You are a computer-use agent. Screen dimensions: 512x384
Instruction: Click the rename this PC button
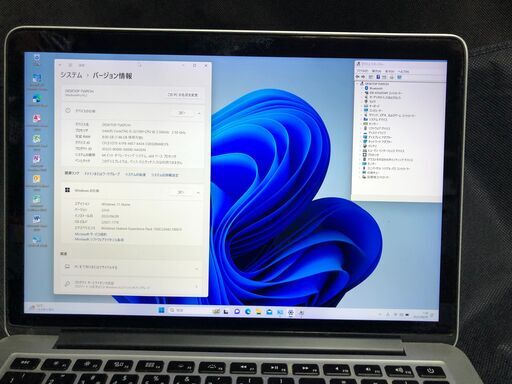(x=183, y=95)
